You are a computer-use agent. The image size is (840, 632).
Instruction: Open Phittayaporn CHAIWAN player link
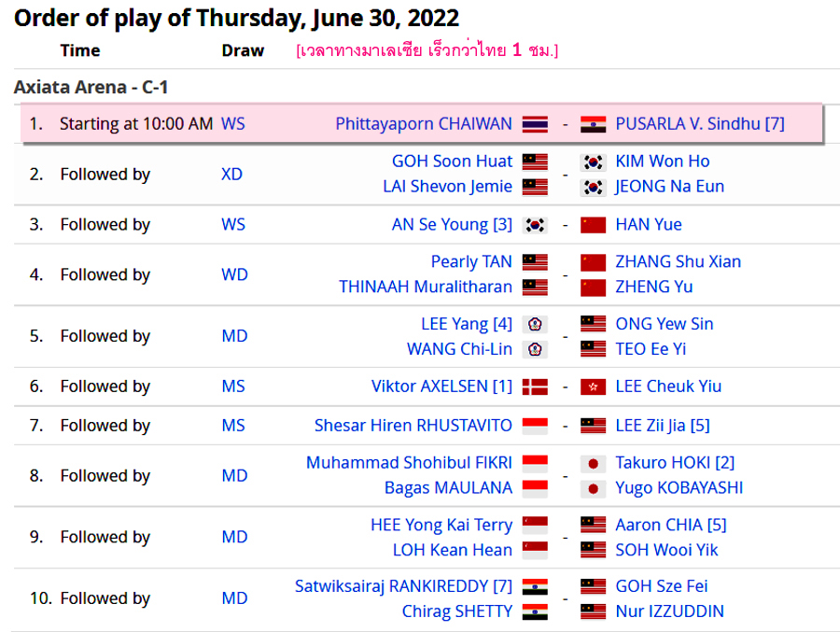point(424,124)
